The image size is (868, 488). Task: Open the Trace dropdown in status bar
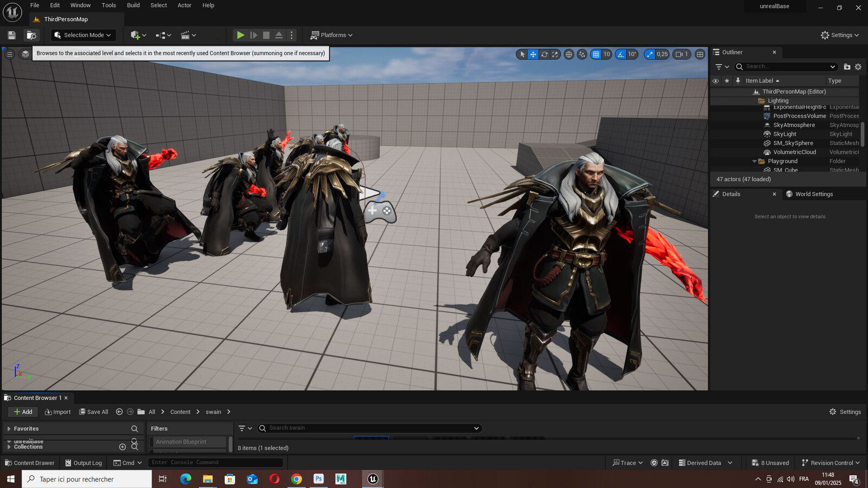click(x=628, y=463)
